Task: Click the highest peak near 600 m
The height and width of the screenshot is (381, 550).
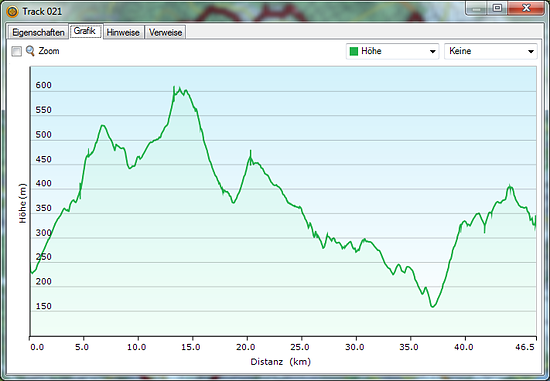Action: (174, 87)
